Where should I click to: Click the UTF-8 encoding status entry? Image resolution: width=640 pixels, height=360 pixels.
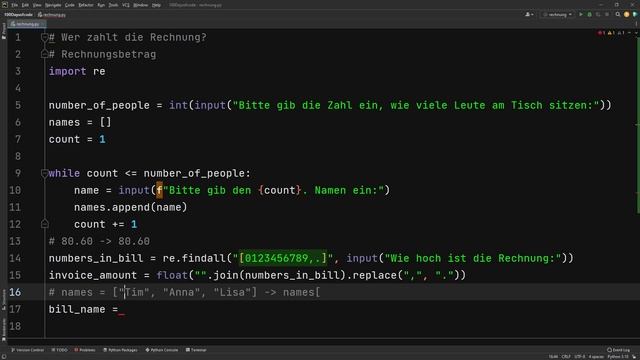pyautogui.click(x=580, y=357)
